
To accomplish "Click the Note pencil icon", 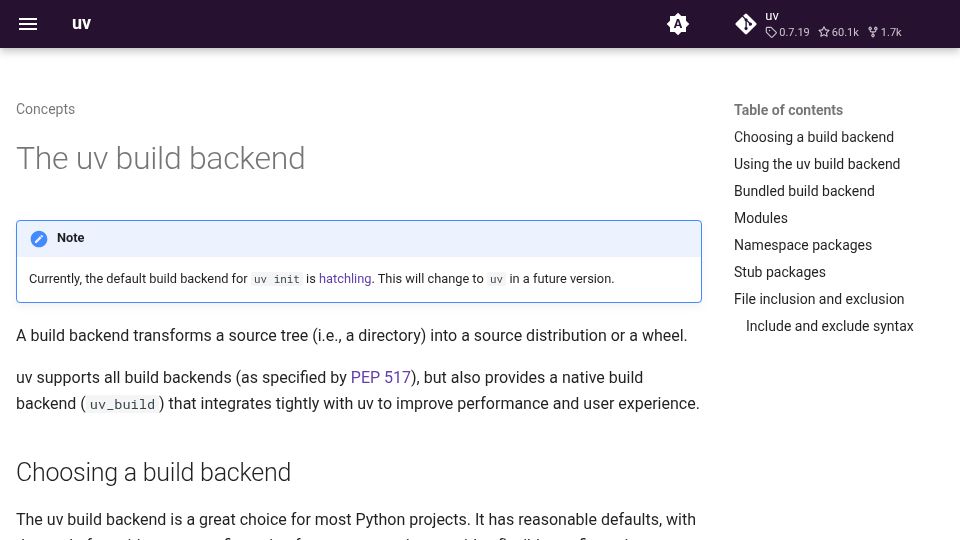I will (39, 239).
